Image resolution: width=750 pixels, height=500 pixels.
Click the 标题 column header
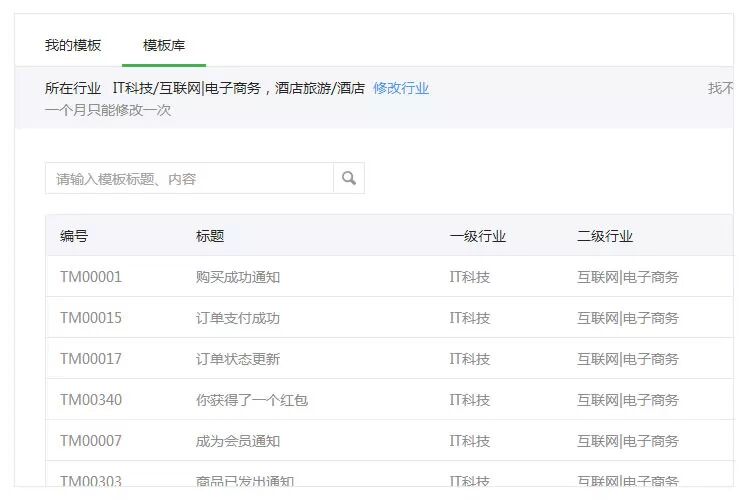click(210, 236)
